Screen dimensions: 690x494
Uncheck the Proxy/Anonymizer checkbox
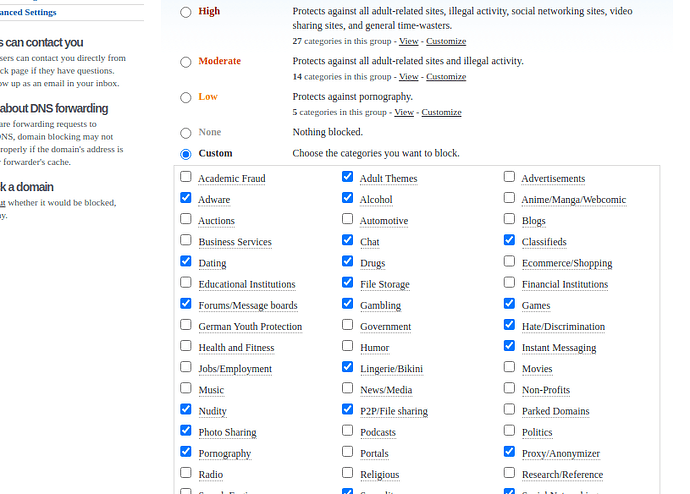pyautogui.click(x=510, y=452)
